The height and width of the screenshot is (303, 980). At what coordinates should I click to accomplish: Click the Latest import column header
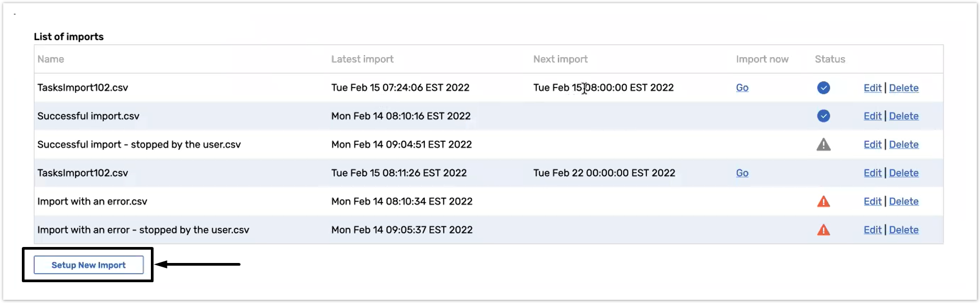click(362, 59)
